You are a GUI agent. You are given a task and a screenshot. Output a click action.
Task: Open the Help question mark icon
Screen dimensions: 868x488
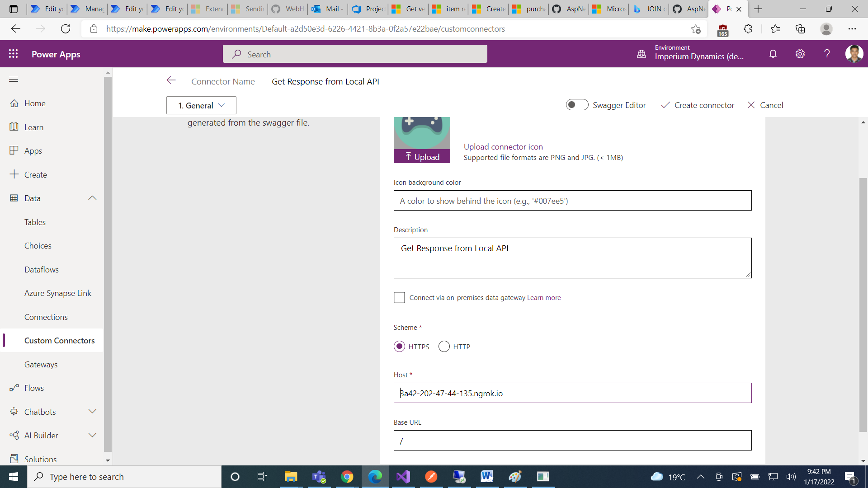click(x=827, y=54)
